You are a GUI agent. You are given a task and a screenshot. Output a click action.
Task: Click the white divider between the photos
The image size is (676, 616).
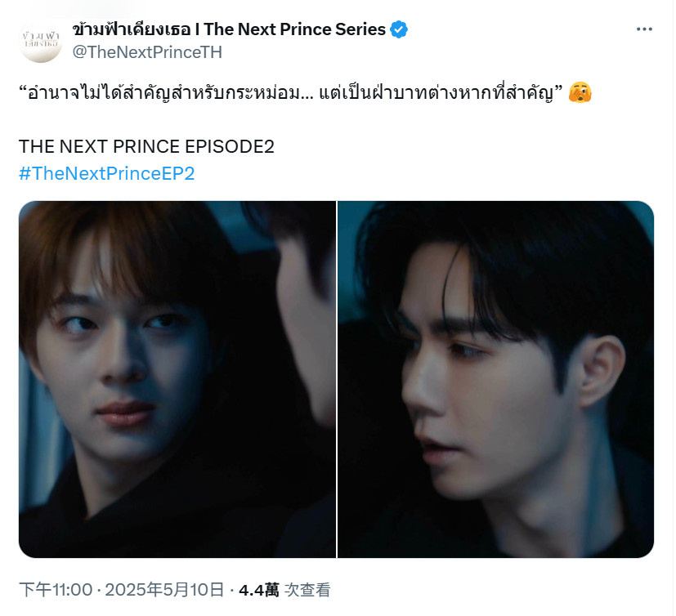pos(337,379)
